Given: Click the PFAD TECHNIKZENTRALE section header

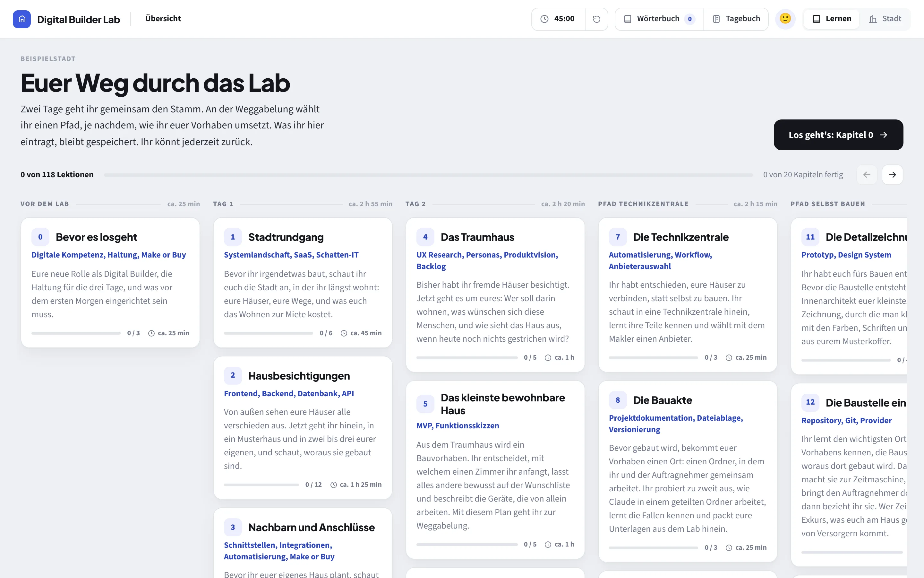Looking at the screenshot, I should coord(643,204).
